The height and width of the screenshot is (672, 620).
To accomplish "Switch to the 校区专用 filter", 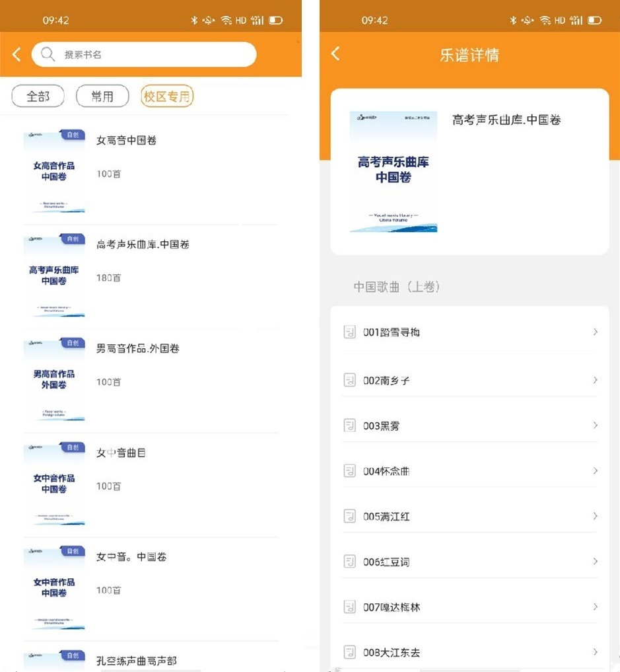I will coord(166,96).
